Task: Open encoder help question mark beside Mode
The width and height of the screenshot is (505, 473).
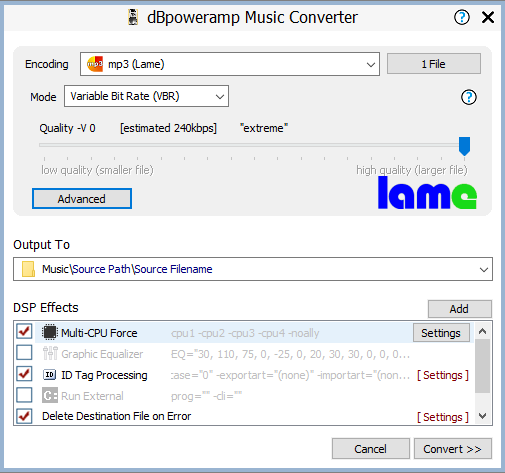Action: click(x=469, y=97)
